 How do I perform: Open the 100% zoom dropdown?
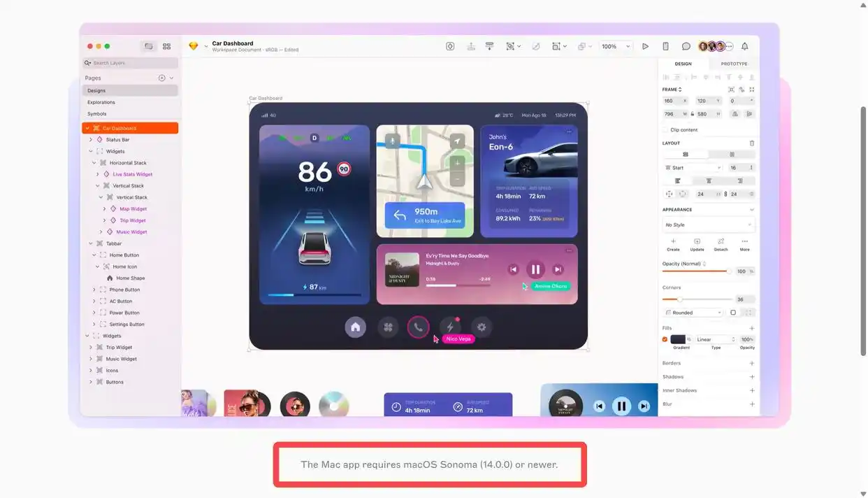616,46
